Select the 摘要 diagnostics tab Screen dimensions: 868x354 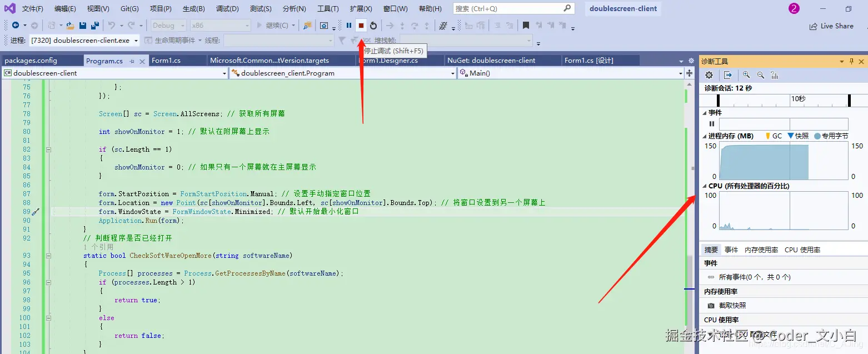pos(711,250)
